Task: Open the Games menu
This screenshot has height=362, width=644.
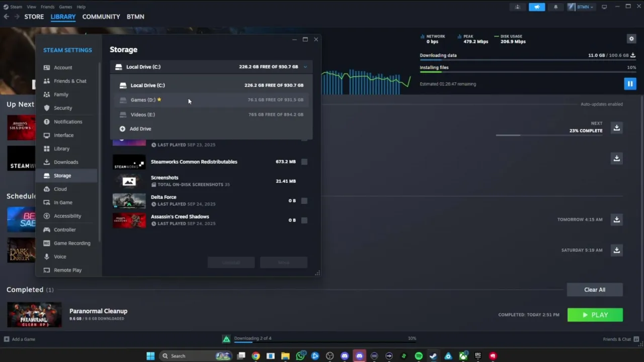Action: (x=65, y=7)
